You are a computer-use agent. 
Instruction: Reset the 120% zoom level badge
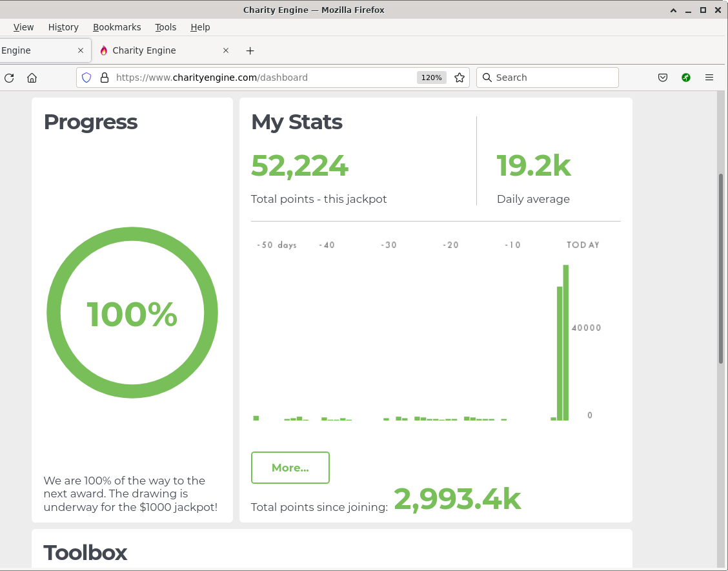point(431,78)
